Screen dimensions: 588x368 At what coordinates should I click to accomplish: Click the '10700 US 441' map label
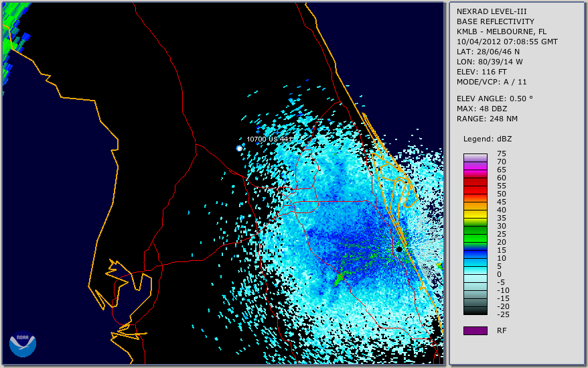click(x=269, y=139)
